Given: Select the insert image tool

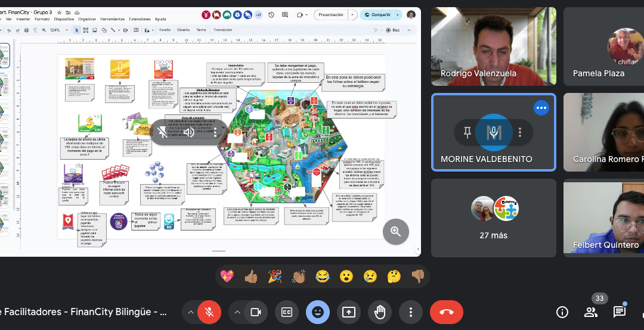Looking at the screenshot, I should 94,30.
